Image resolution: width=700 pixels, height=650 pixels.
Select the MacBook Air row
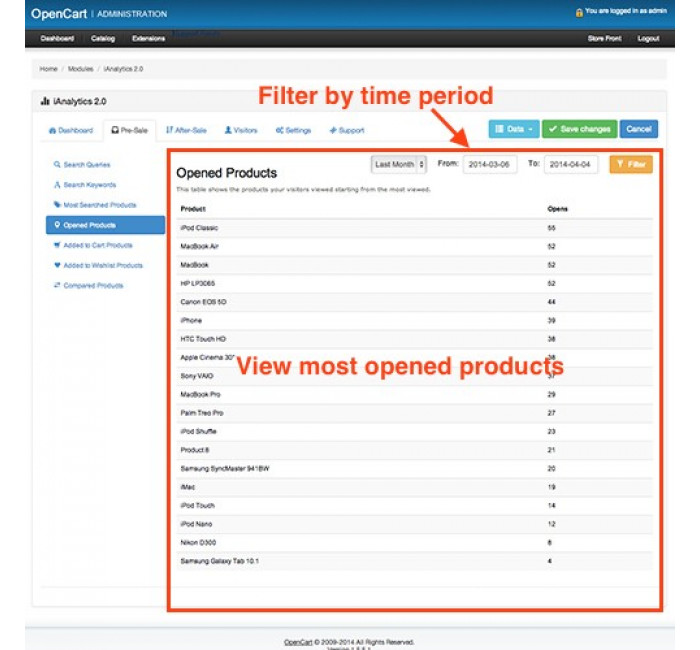point(414,246)
